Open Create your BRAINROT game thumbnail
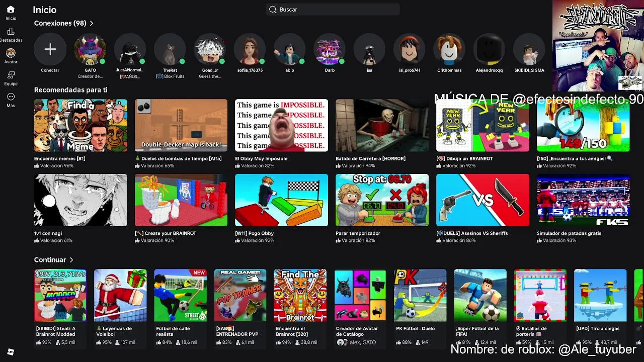 pos(181,200)
